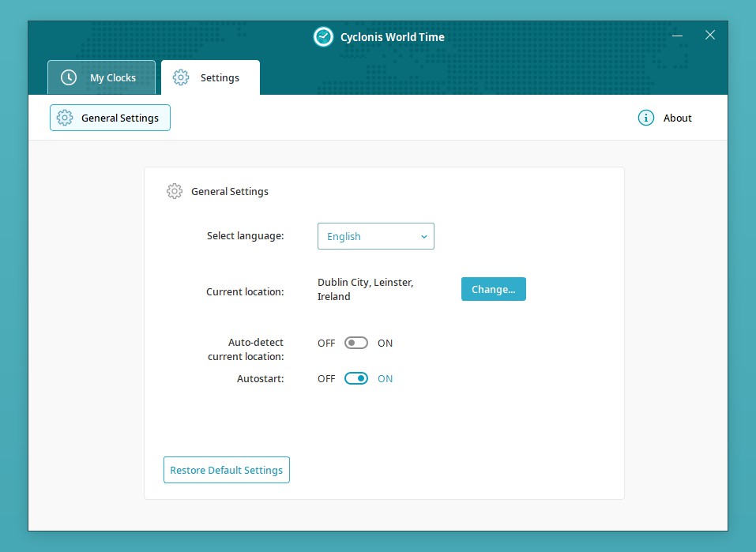This screenshot has width=756, height=552.
Task: Enable the Auto-detect current location switch
Action: (x=356, y=343)
